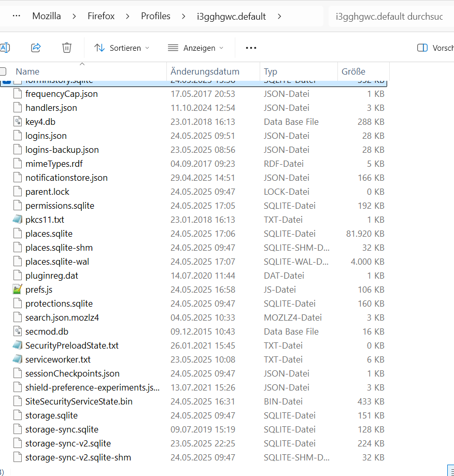This screenshot has width=454, height=476.
Task: Open the Sortieren dropdown
Action: [x=122, y=48]
